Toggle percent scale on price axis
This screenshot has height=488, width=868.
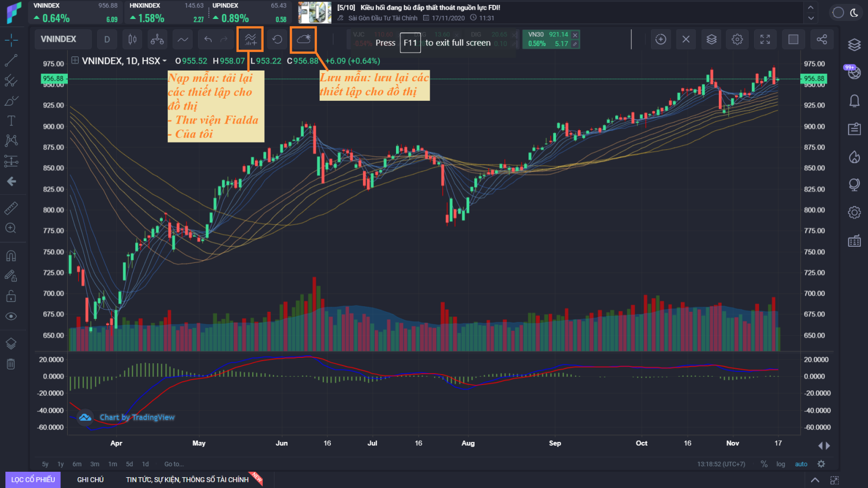pyautogui.click(x=764, y=464)
